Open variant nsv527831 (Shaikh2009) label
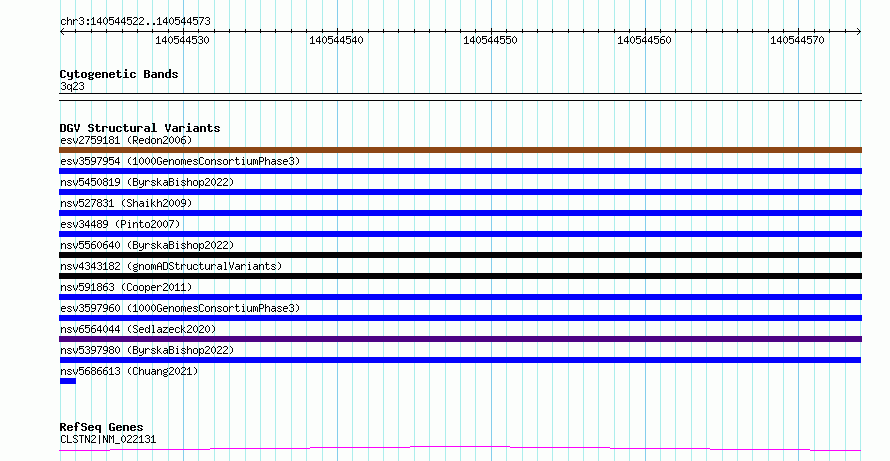The height and width of the screenshot is (461, 890). click(126, 203)
